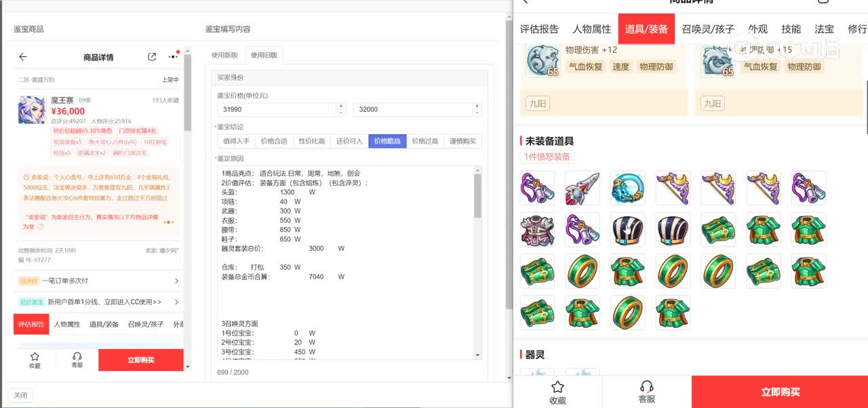Click the ¥36,000 price

coord(68,111)
